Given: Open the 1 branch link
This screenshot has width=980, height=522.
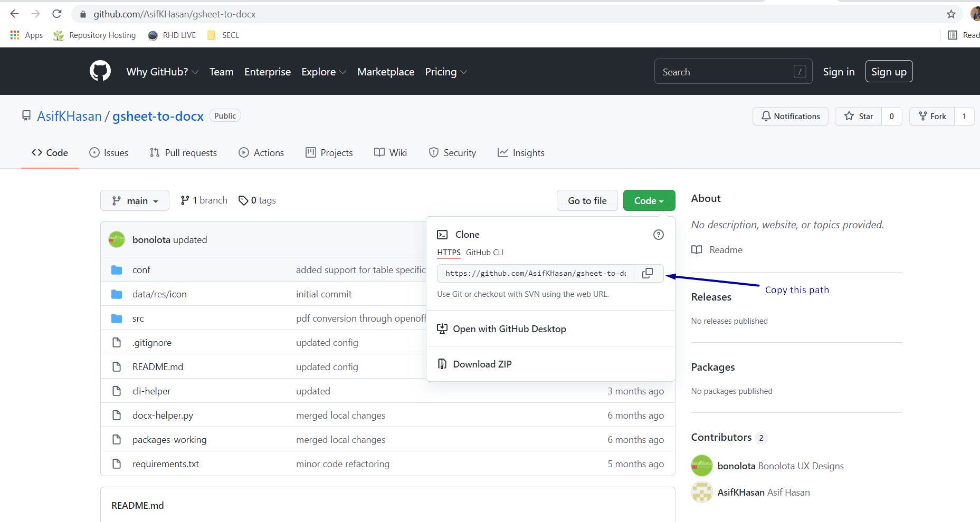Looking at the screenshot, I should [x=204, y=200].
